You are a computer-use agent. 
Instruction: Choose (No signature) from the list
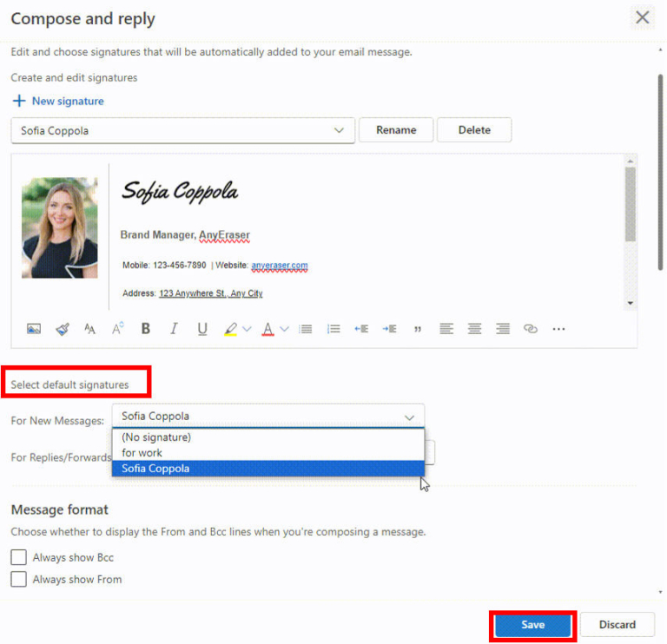pos(268,437)
